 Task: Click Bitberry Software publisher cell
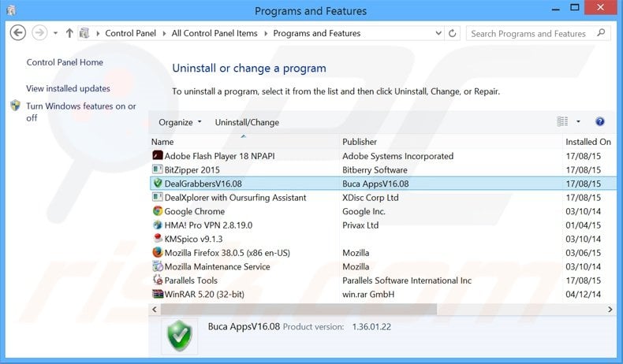pos(375,170)
